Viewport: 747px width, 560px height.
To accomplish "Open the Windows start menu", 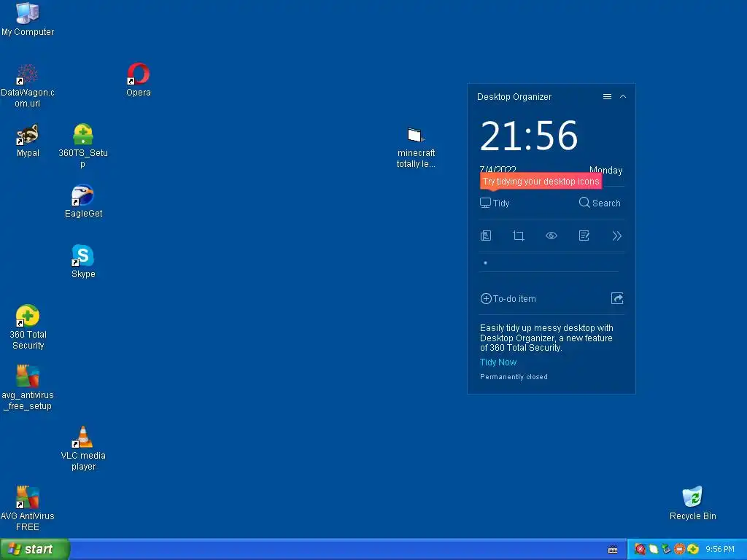I will tap(35, 549).
